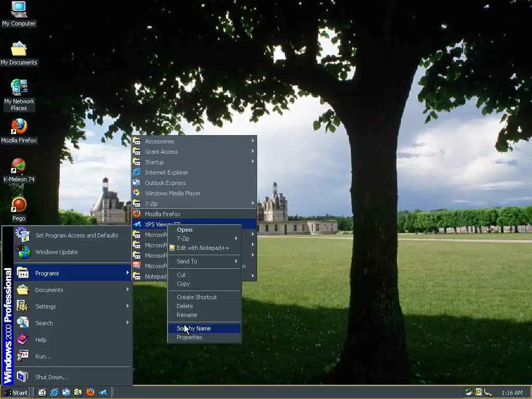Choose Rename in the context menu

[x=204, y=315]
